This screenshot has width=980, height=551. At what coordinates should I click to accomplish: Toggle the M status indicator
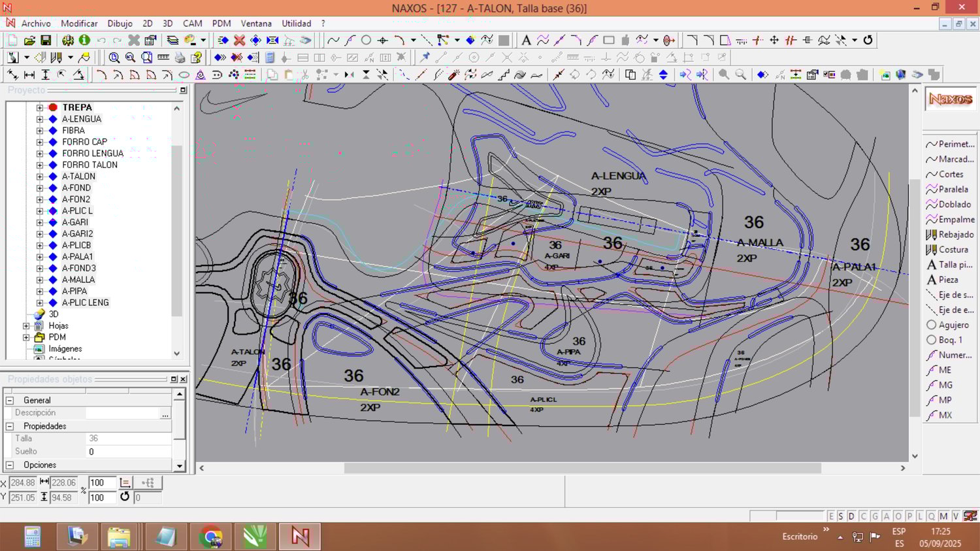(x=943, y=516)
